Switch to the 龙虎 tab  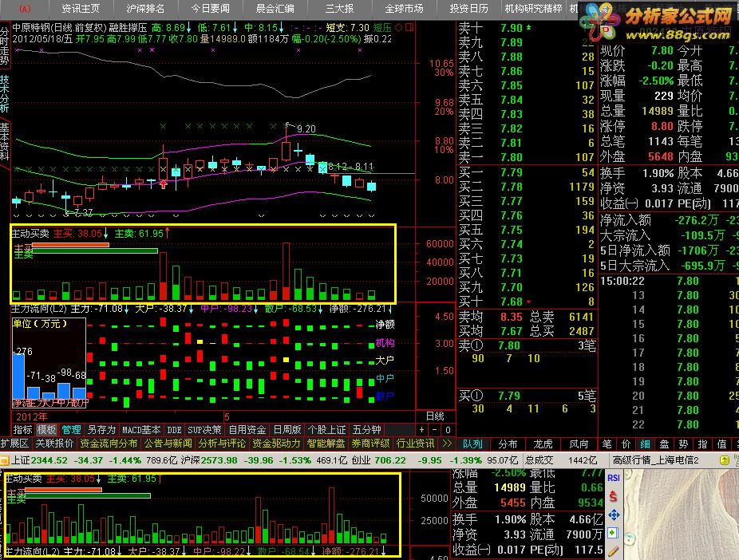tap(543, 444)
